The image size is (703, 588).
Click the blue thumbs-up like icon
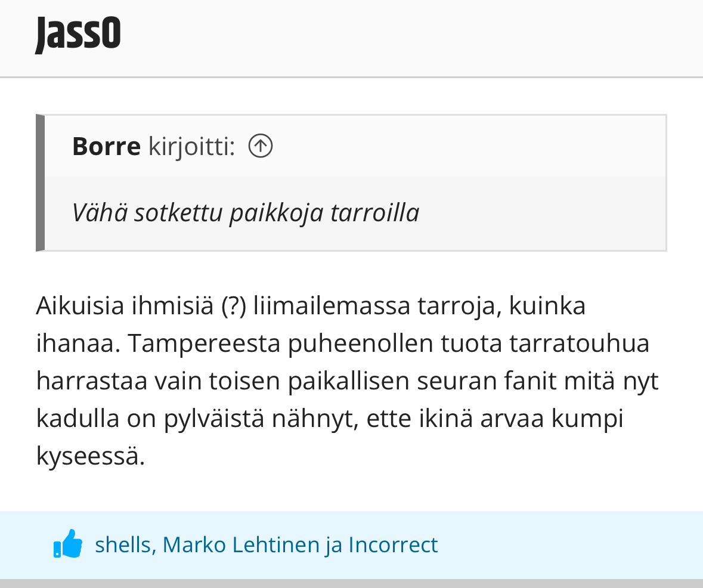click(x=68, y=544)
